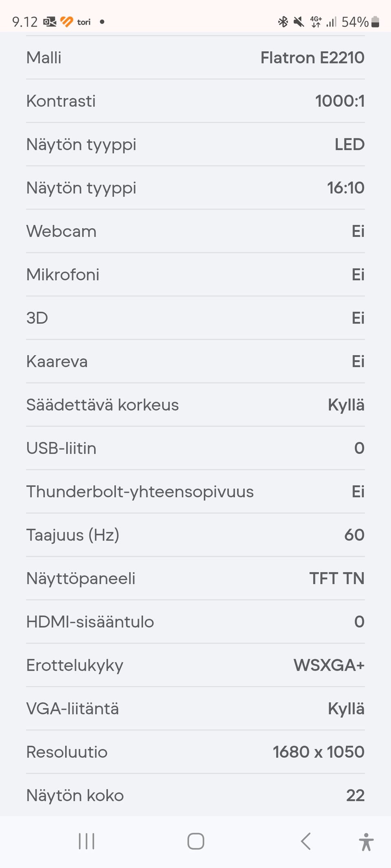This screenshot has width=391, height=868.
Task: Select the Säädettävä korkeus row
Action: [195, 405]
